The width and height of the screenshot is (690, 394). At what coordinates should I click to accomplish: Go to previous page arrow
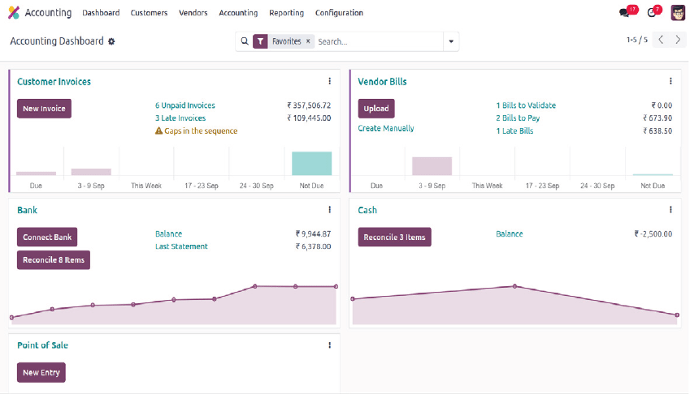pos(661,40)
